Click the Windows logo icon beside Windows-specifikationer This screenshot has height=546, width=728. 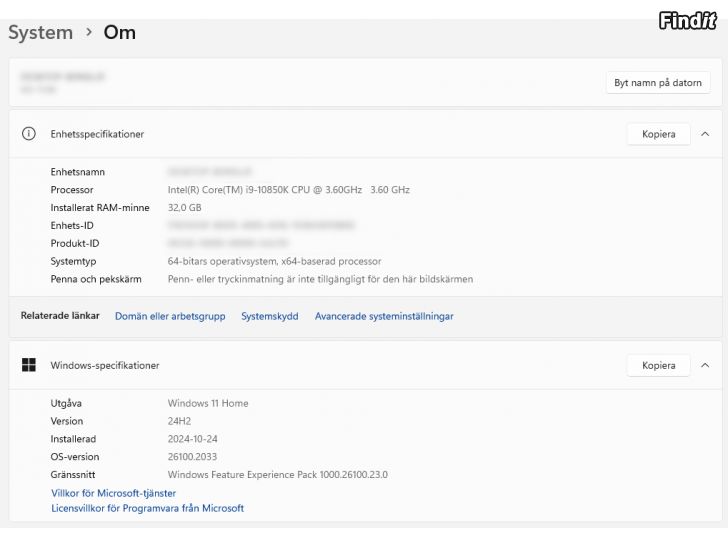point(29,365)
